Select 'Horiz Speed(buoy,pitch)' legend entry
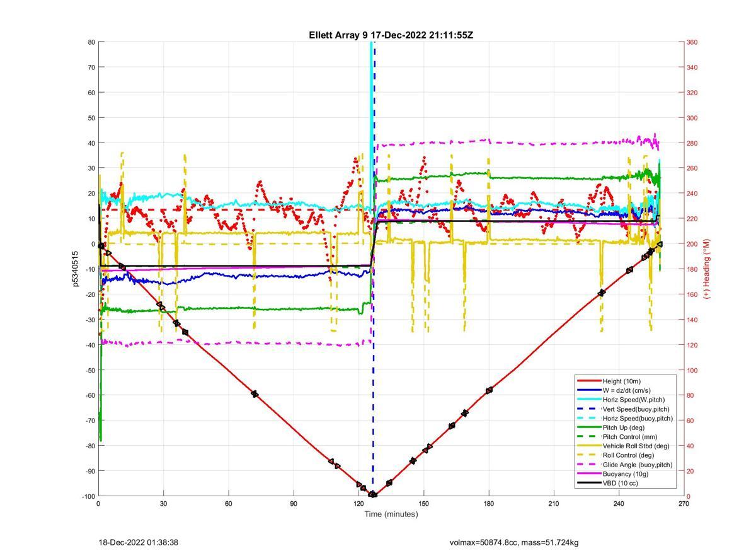The height and width of the screenshot is (558, 756). [x=637, y=418]
